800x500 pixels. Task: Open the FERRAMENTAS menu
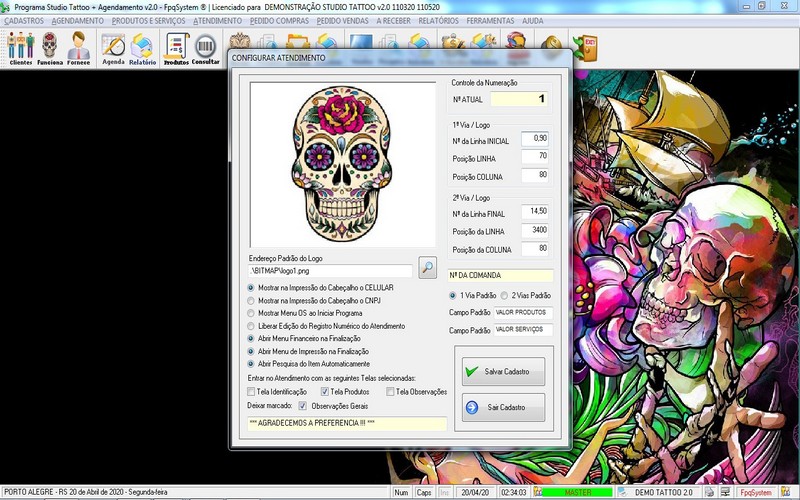[x=490, y=21]
